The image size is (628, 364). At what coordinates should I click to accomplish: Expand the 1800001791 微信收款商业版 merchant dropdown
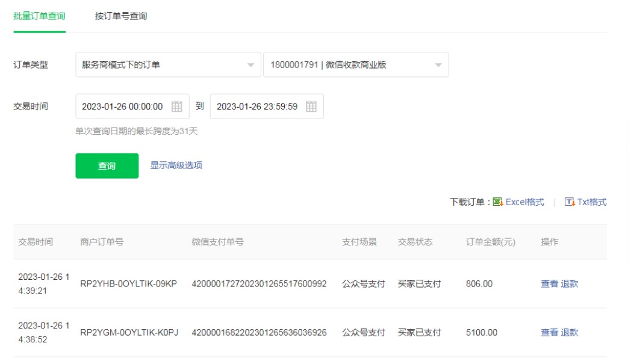438,65
